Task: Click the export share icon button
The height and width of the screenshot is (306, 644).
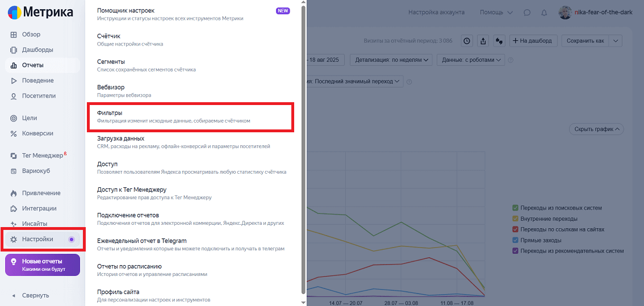Action: pyautogui.click(x=483, y=41)
